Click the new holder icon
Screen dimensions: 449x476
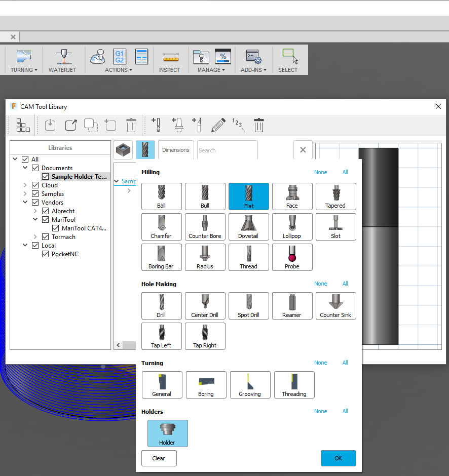[178, 125]
